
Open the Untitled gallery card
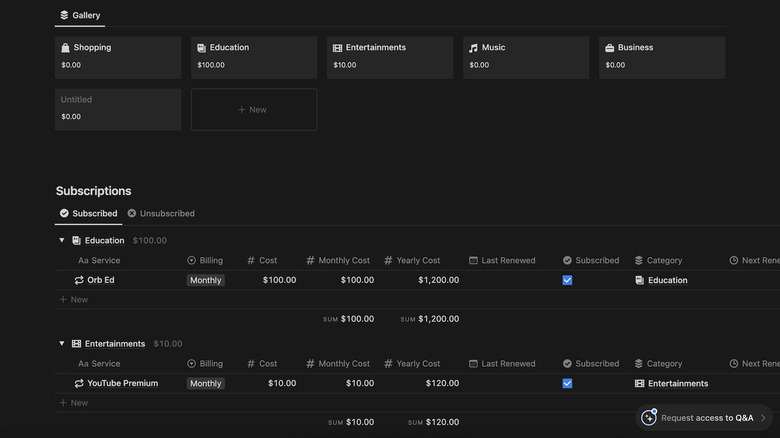coord(118,109)
